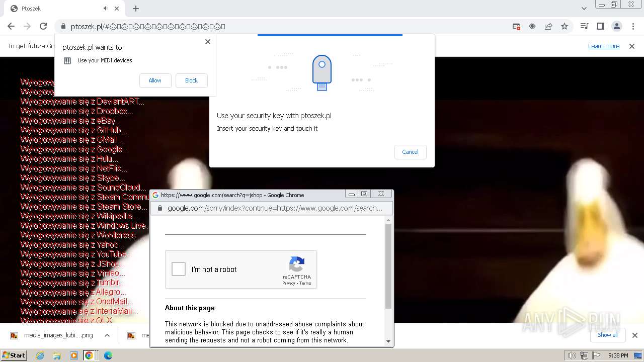Viewport: 644px width, 362px height.
Task: Click the forward navigation arrow
Action: [x=27, y=26]
